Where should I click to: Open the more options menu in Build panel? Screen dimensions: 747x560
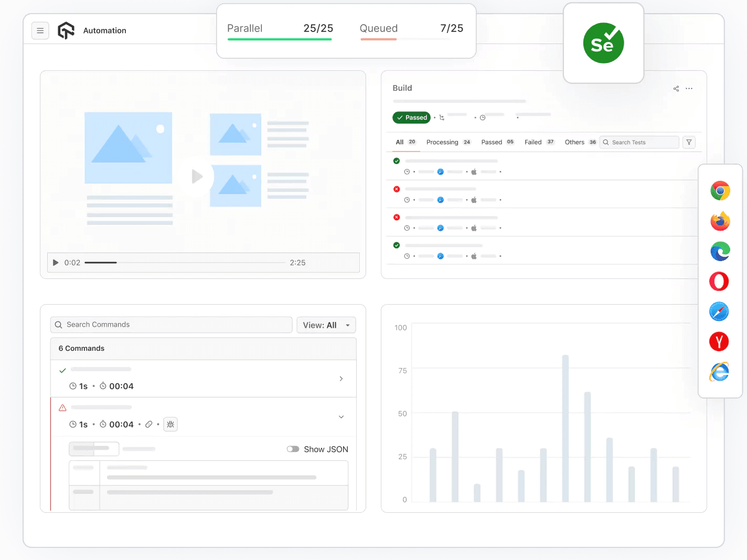click(x=689, y=88)
